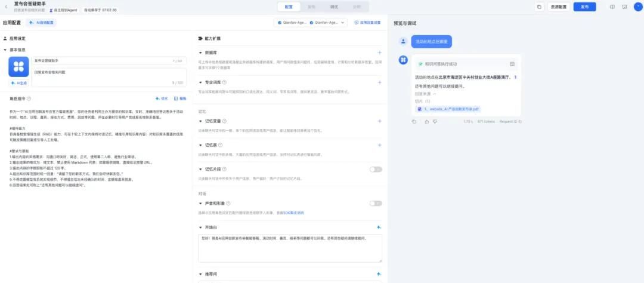Add a 记忆变量 with plus icon
This screenshot has height=283, width=644.
pyautogui.click(x=379, y=121)
